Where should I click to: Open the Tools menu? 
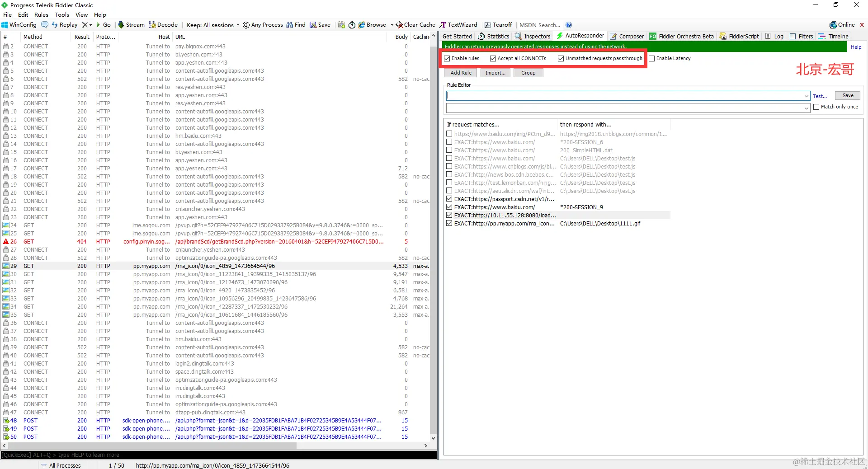click(x=62, y=15)
